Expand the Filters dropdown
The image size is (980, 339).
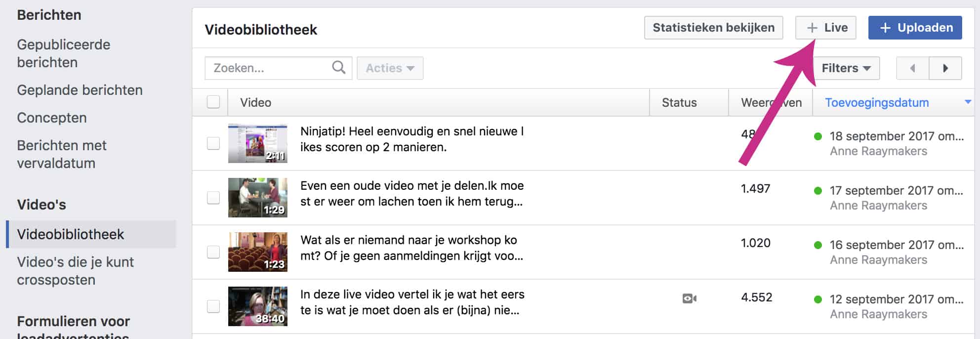[846, 68]
